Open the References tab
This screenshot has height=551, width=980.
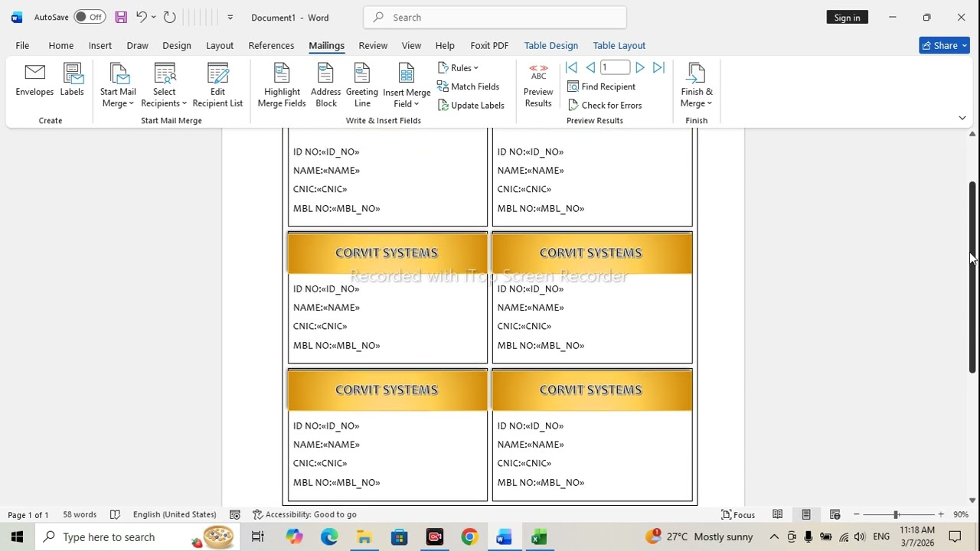(x=271, y=45)
